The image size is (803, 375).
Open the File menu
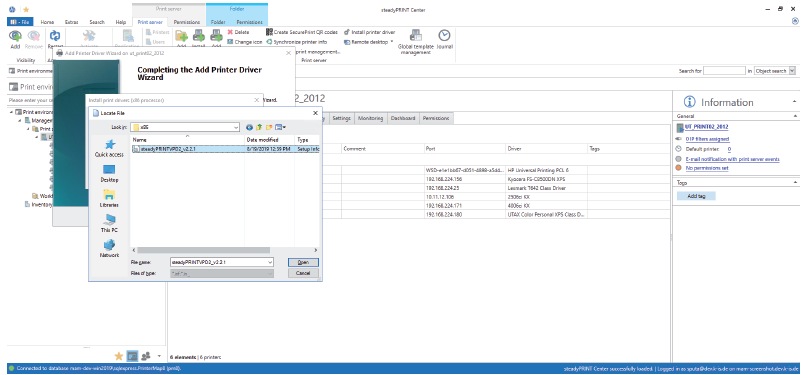[20, 22]
